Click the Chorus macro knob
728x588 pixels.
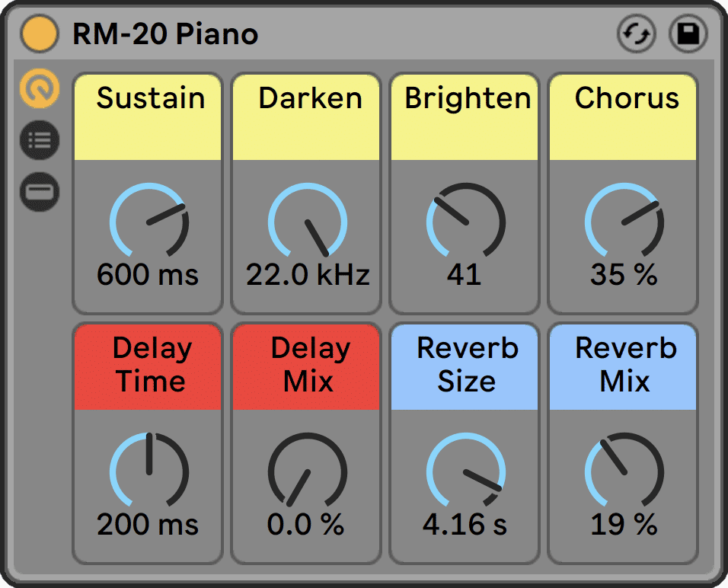click(624, 222)
